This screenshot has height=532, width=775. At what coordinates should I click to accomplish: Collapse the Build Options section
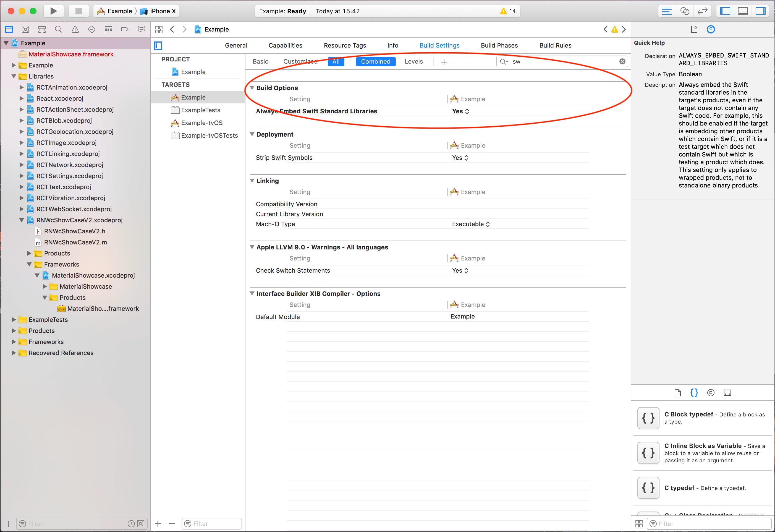click(x=252, y=88)
